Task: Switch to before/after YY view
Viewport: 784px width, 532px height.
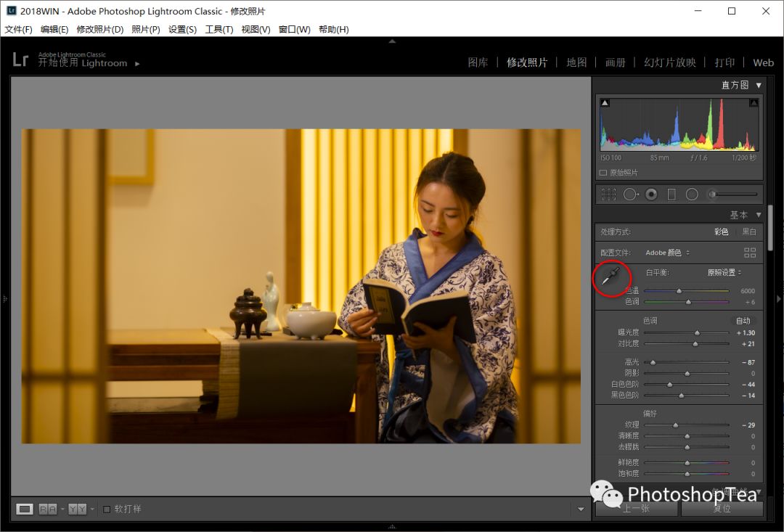Action: pyautogui.click(x=78, y=509)
